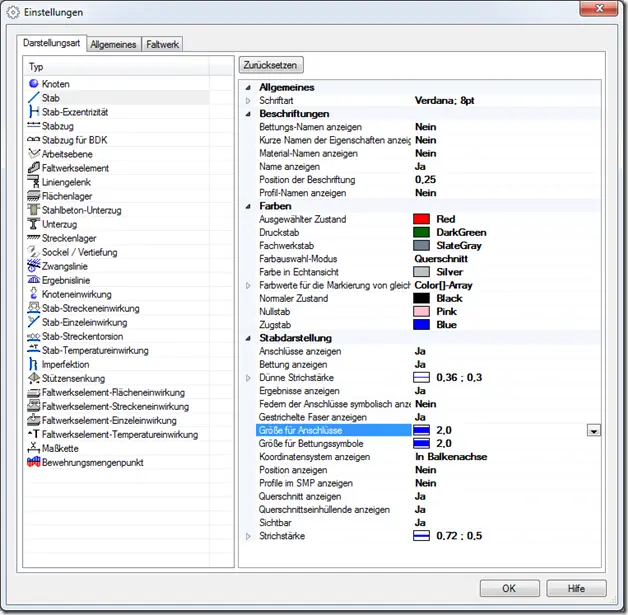Click Material-Namen anzeigen value Nein
Viewport: 628px width, 615px height.
click(425, 153)
